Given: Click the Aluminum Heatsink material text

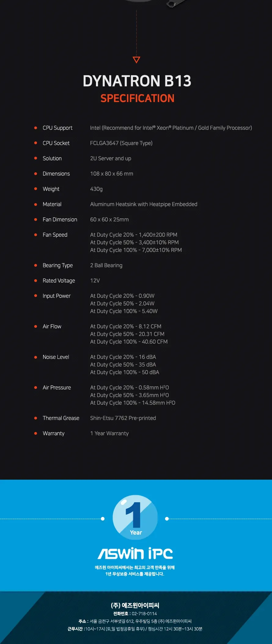Looking at the screenshot, I should point(144,204).
